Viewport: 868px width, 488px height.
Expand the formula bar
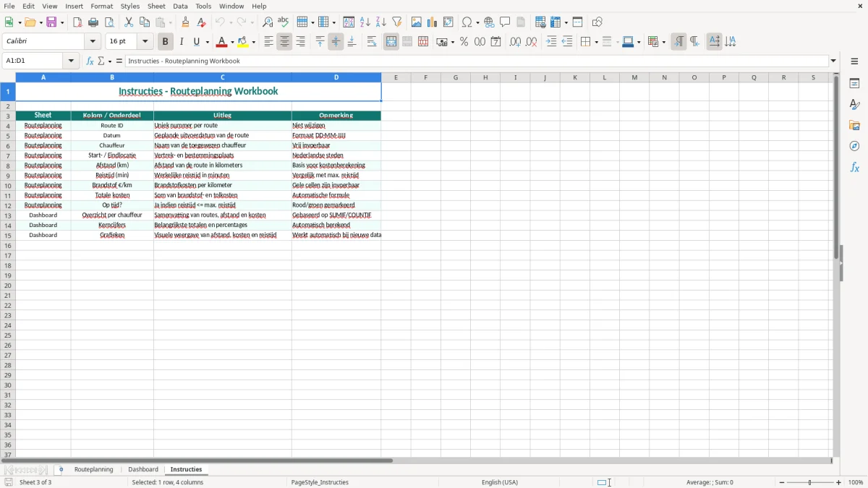click(833, 61)
